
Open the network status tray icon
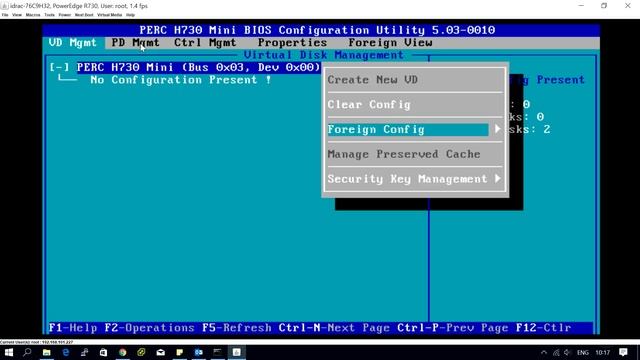[556, 353]
